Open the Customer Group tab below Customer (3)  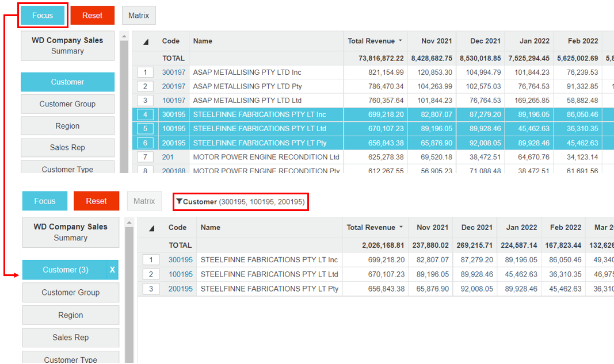(70, 293)
